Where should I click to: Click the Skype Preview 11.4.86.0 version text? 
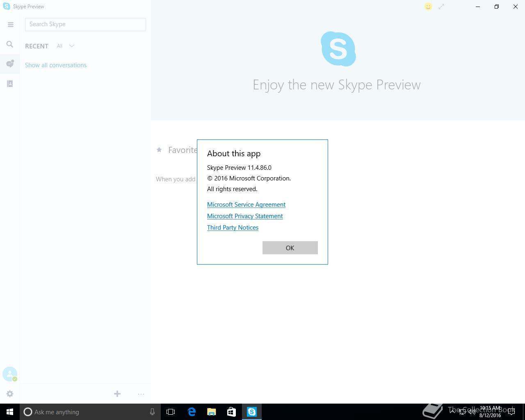pos(239,168)
